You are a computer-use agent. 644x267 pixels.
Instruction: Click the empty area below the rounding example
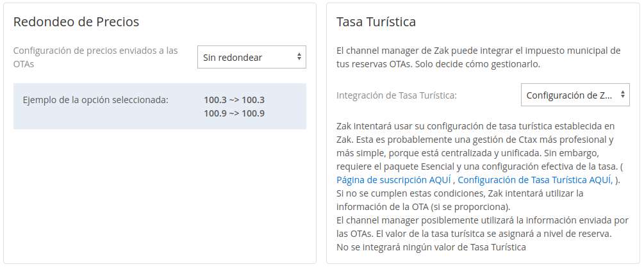(160, 192)
